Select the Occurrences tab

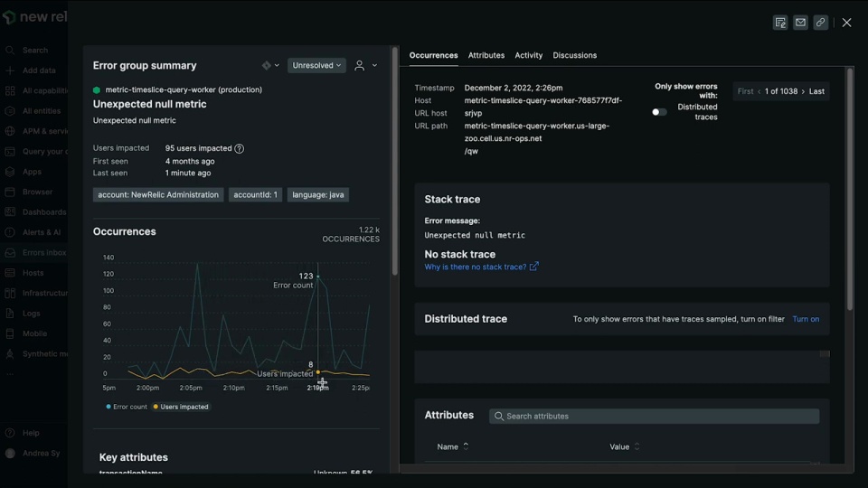433,55
